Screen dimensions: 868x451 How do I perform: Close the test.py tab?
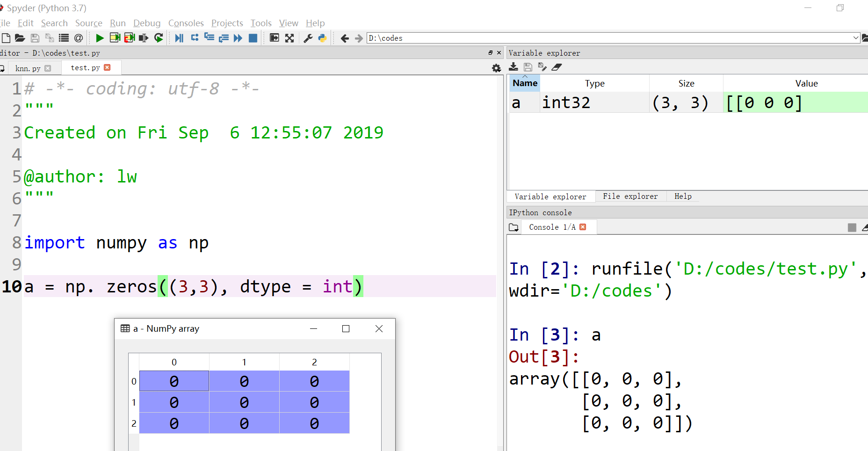[107, 67]
